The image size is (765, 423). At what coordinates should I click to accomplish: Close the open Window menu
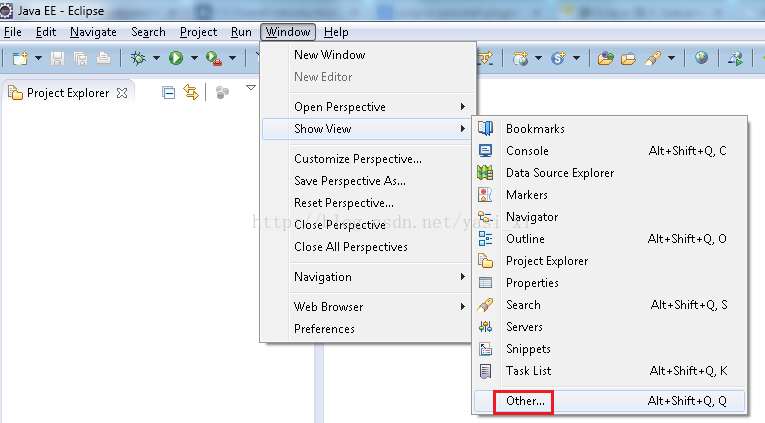[288, 32]
